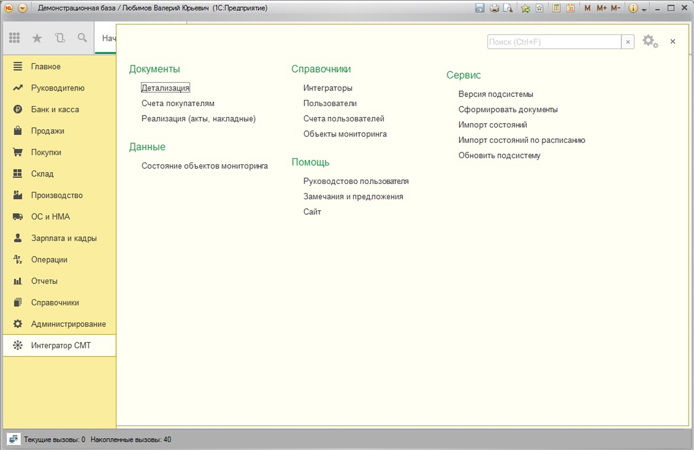Close the functions menu panel
The height and width of the screenshot is (450, 694).
coord(673,41)
